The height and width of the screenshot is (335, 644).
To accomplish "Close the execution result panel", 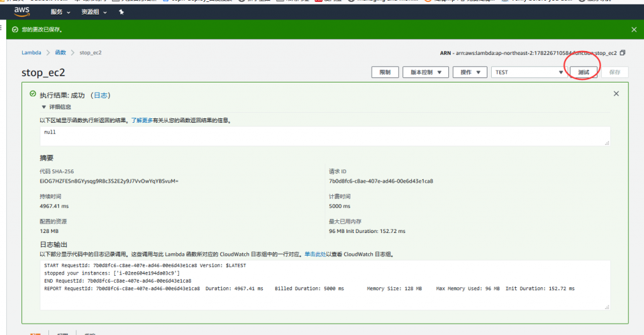I will click(x=616, y=94).
